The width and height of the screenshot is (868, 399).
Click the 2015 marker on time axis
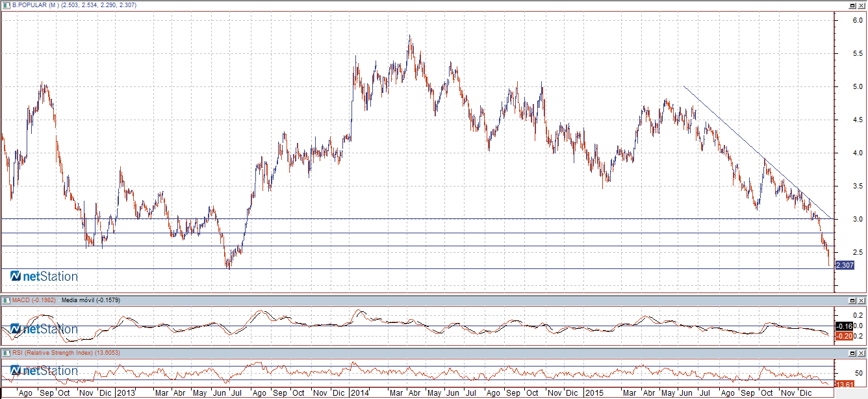tap(594, 393)
